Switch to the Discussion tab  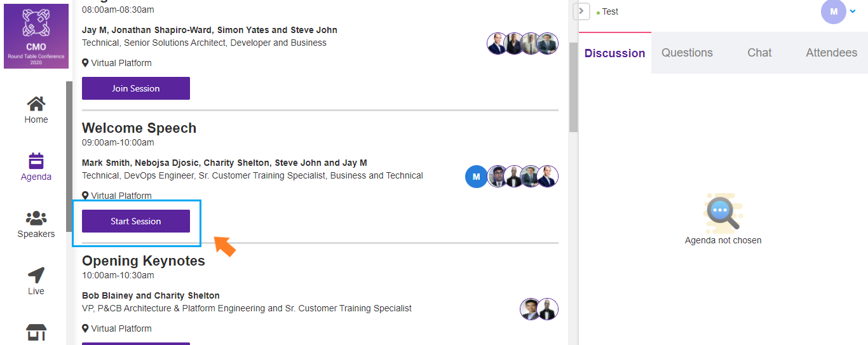pos(614,53)
